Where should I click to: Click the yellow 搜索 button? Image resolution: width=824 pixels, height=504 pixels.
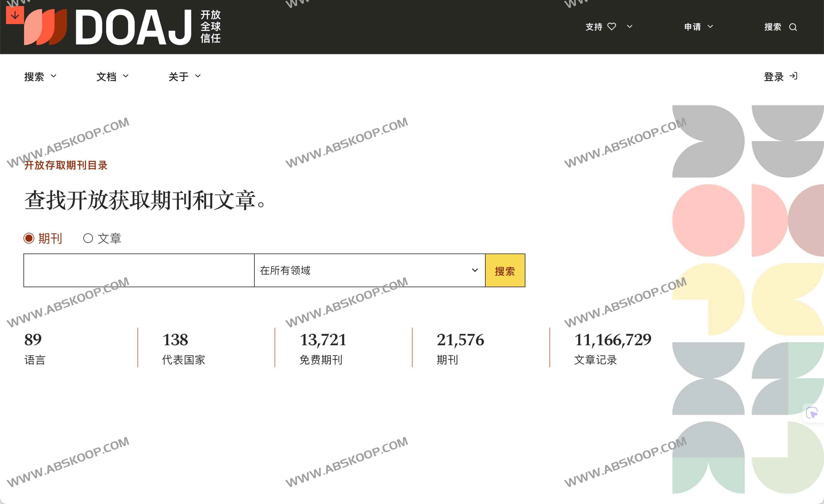click(x=506, y=270)
